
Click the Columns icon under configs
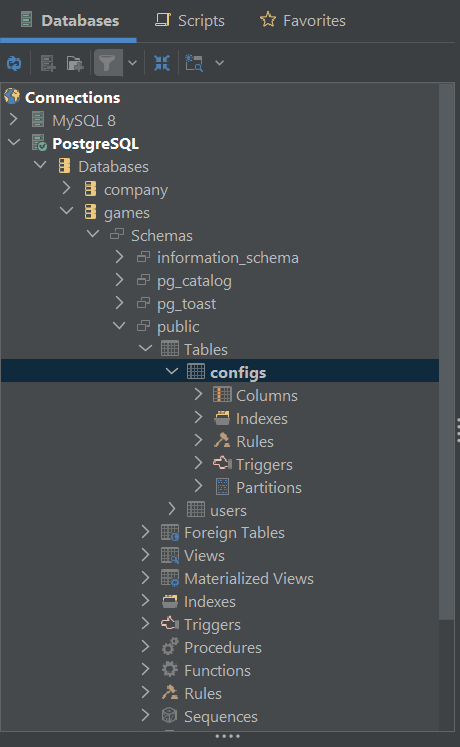click(x=222, y=394)
